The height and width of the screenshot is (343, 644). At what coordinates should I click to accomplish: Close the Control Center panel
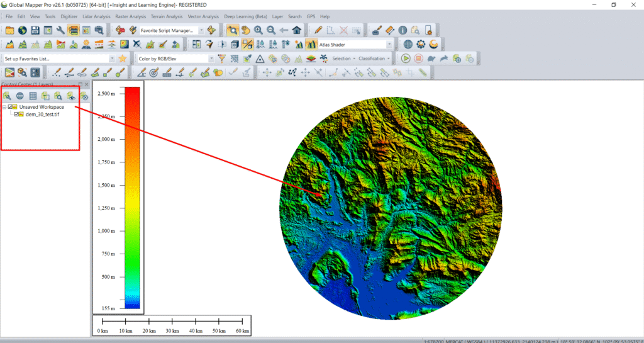pyautogui.click(x=87, y=84)
